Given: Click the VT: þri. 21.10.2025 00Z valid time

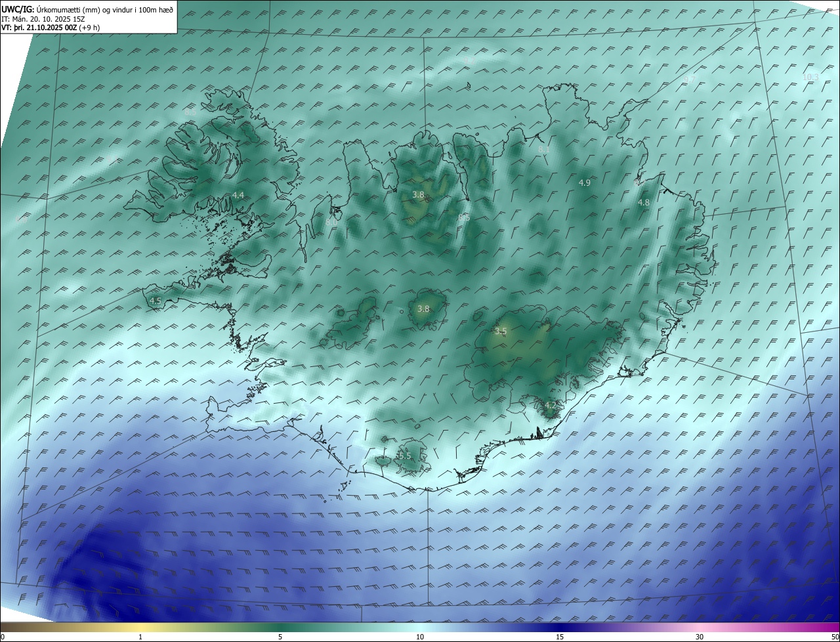Looking at the screenshot, I should [49, 28].
